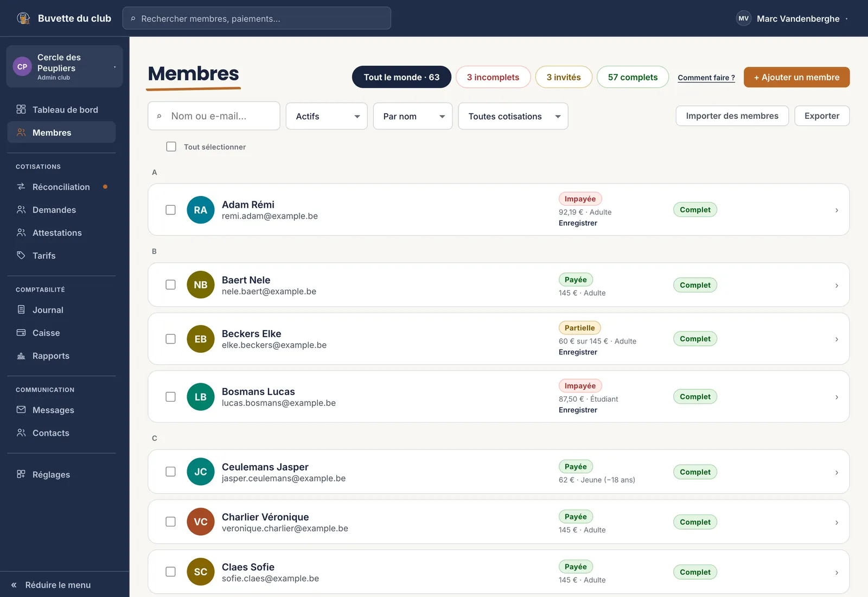This screenshot has width=868, height=597.
Task: Click the Exporter button
Action: (x=822, y=116)
